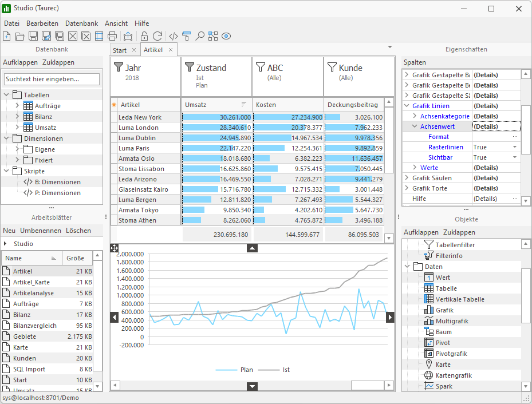Screen dimensions: 532x404
Task: Click the open folder toolbar icon
Action: 20,36
